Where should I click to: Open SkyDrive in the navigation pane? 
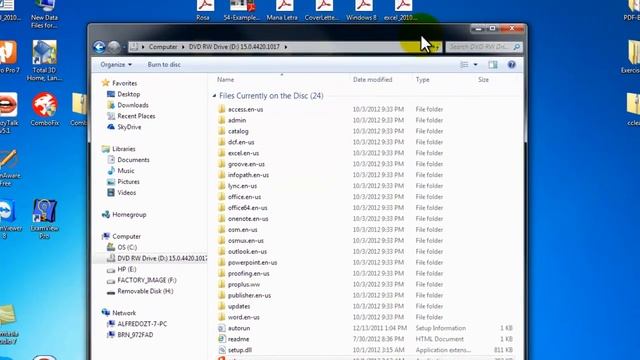129,127
